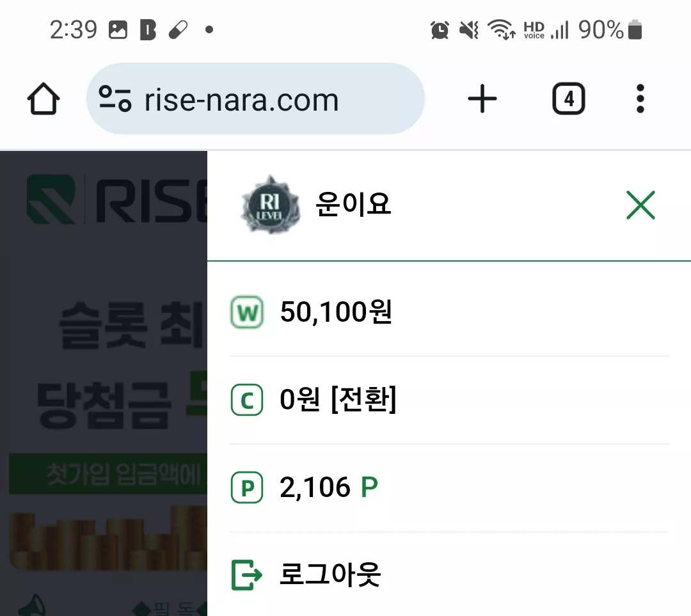This screenshot has width=691, height=616.
Task: Open a new tab with plus icon
Action: coord(482,99)
